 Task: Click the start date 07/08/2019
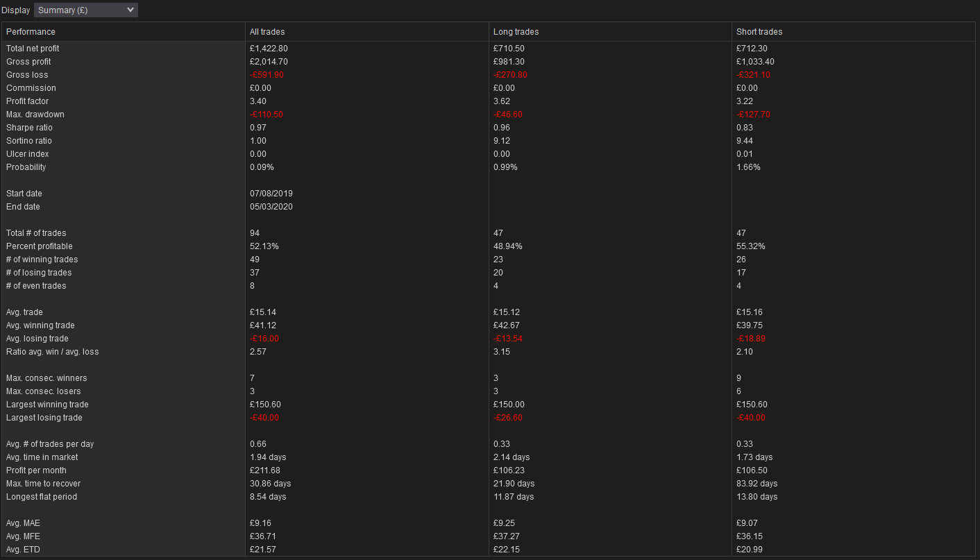[x=271, y=194]
